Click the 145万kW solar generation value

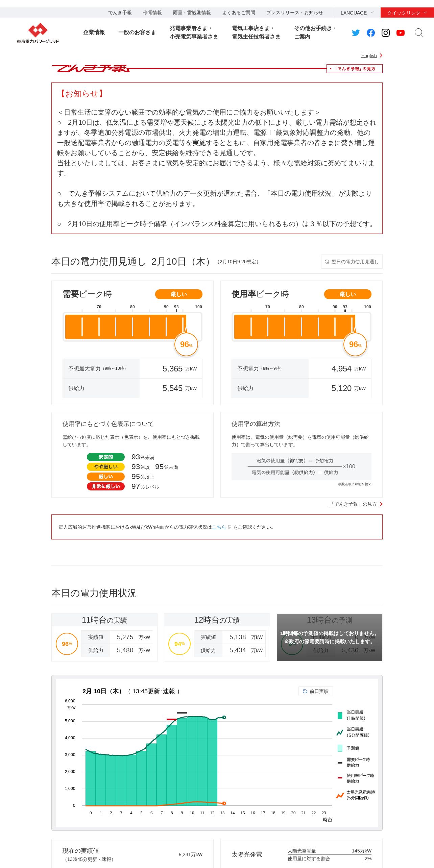361,851
